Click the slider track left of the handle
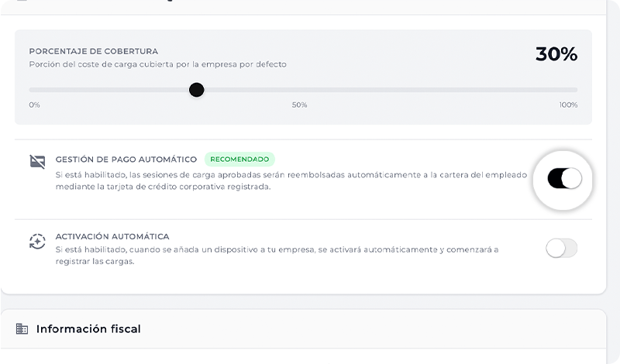This screenshot has height=364, width=620. pos(108,90)
